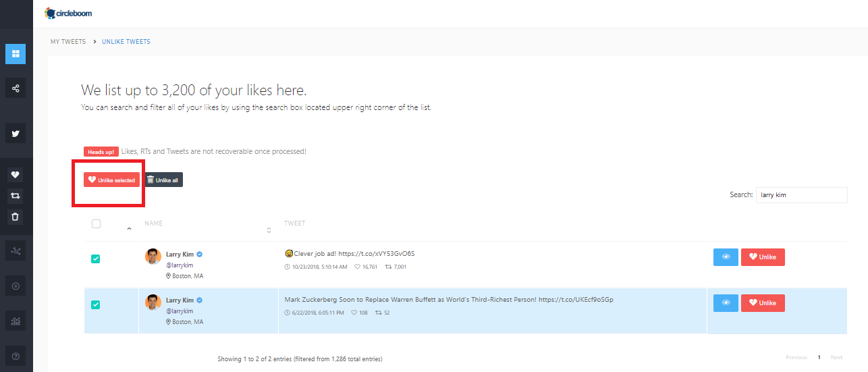Viewport: 868px width, 372px height.
Task: Open the circle target icon in sidebar
Action: pyautogui.click(x=16, y=286)
